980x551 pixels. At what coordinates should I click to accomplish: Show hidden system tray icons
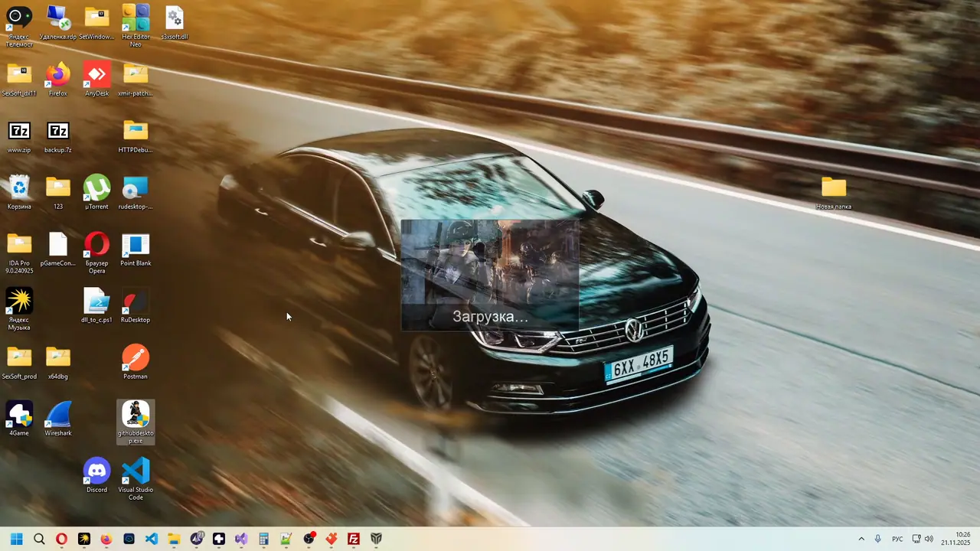tap(861, 539)
